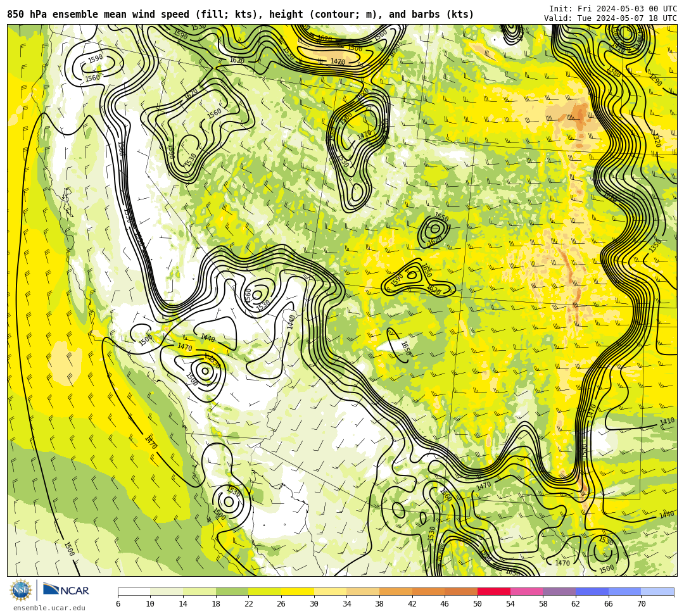Pick the pale yellow 30–34 kts swatch
The height and width of the screenshot is (616, 684).
coord(330,591)
